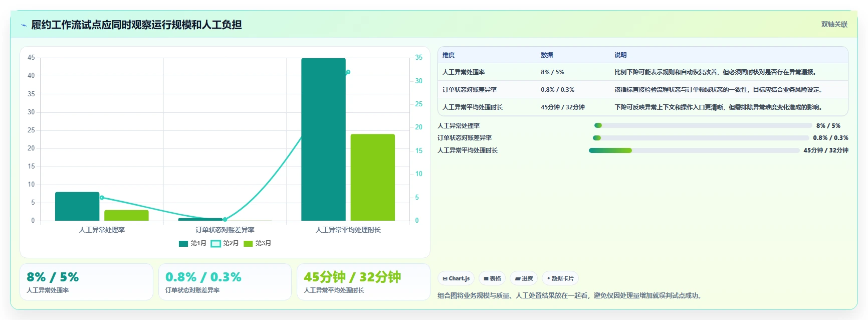The width and height of the screenshot is (868, 320).
Task: Click the 维度 column header
Action: pos(449,55)
